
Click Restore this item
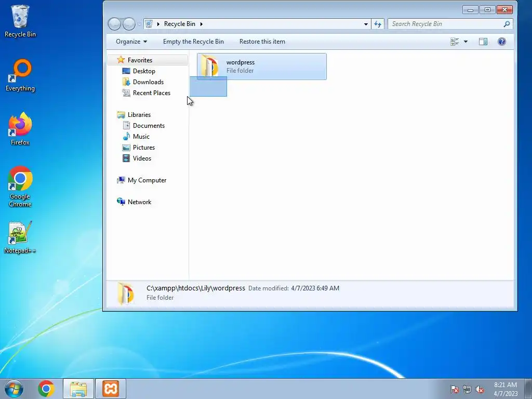(x=262, y=42)
